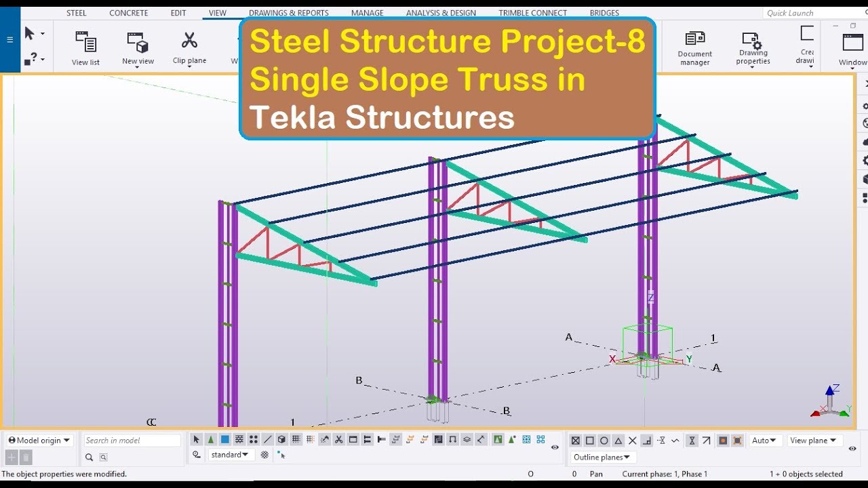
Task: Click the snap to perpendicular points switch
Action: pos(647,441)
